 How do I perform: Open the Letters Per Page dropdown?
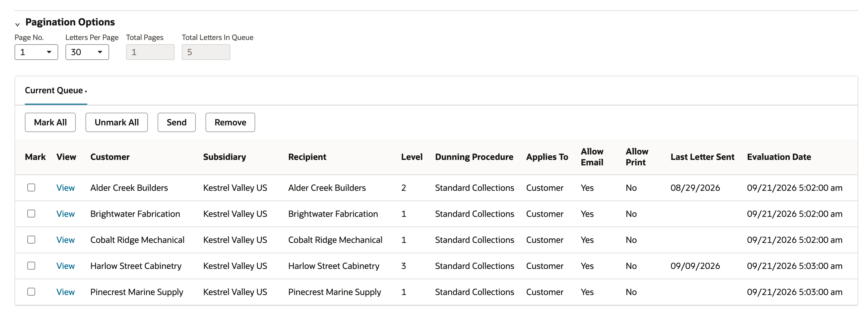point(87,52)
